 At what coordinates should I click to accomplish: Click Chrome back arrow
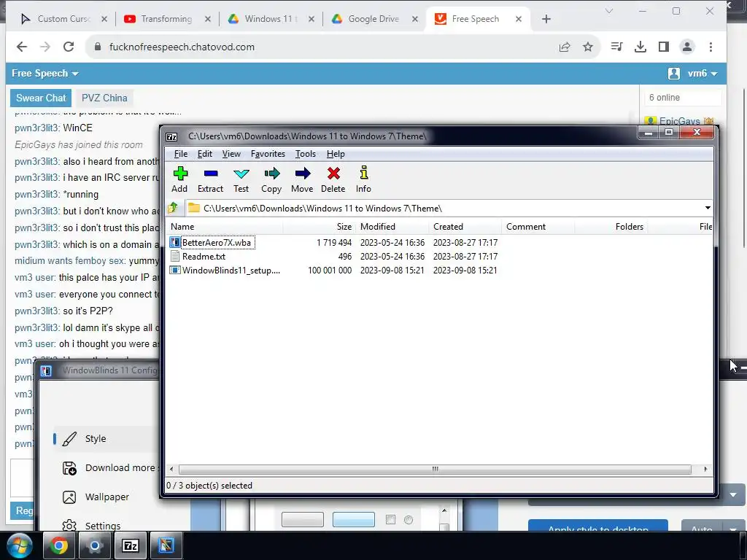click(21, 47)
